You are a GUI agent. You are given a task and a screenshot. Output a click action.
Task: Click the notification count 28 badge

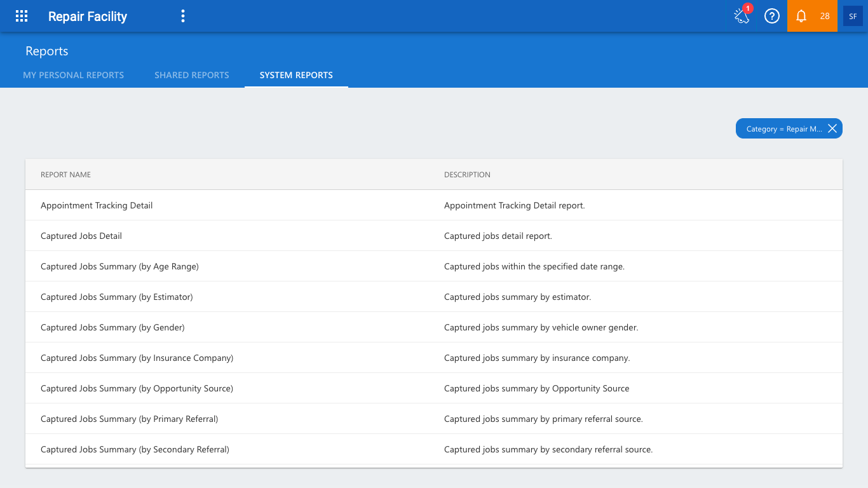(825, 17)
